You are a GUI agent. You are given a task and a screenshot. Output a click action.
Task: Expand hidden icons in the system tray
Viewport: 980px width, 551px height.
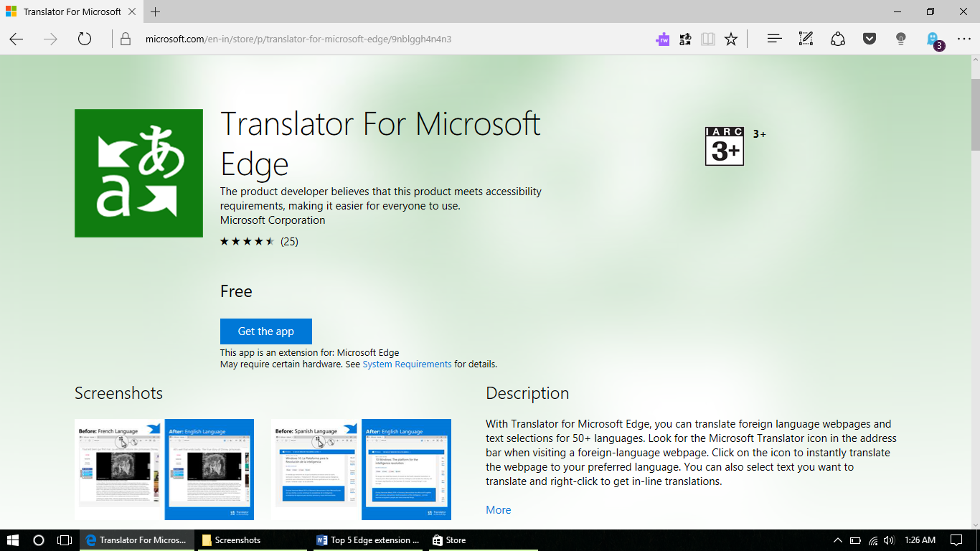(x=837, y=540)
